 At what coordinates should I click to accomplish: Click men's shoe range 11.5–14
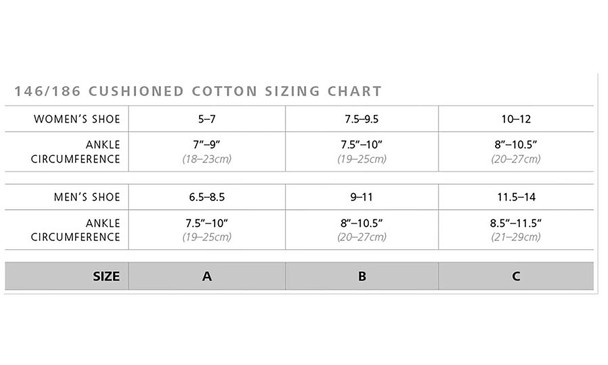point(516,197)
